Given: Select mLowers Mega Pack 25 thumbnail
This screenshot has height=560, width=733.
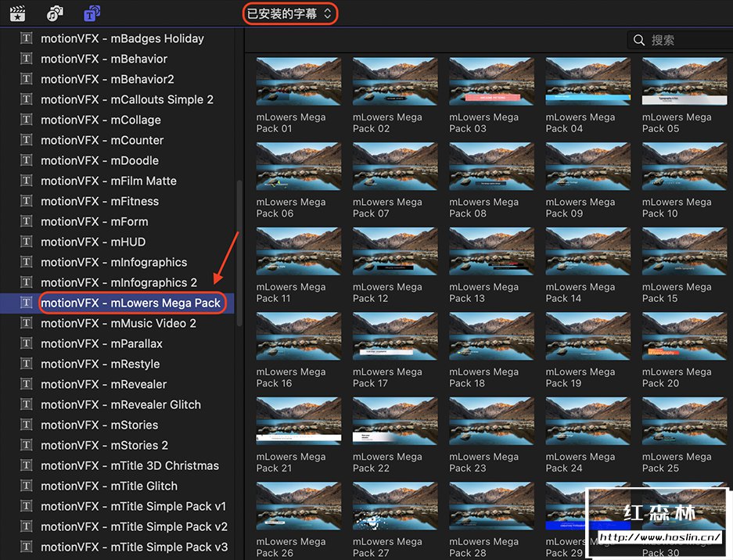Looking at the screenshot, I should 684,421.
